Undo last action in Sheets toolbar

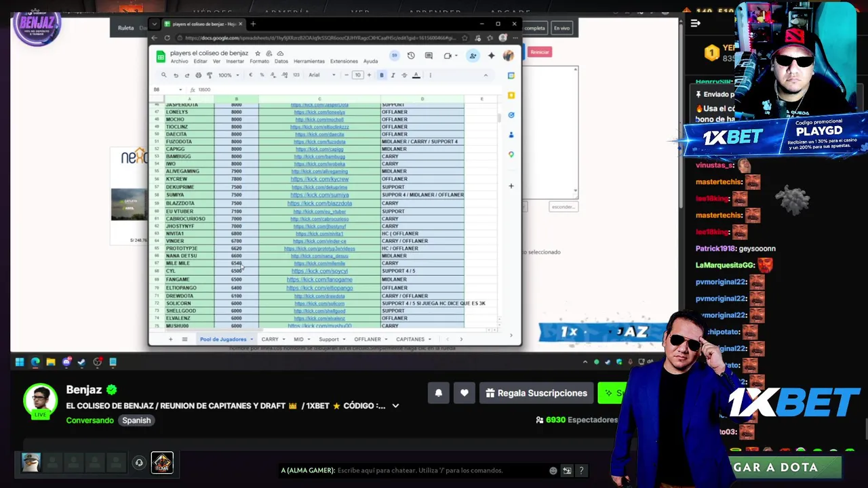[x=176, y=75]
